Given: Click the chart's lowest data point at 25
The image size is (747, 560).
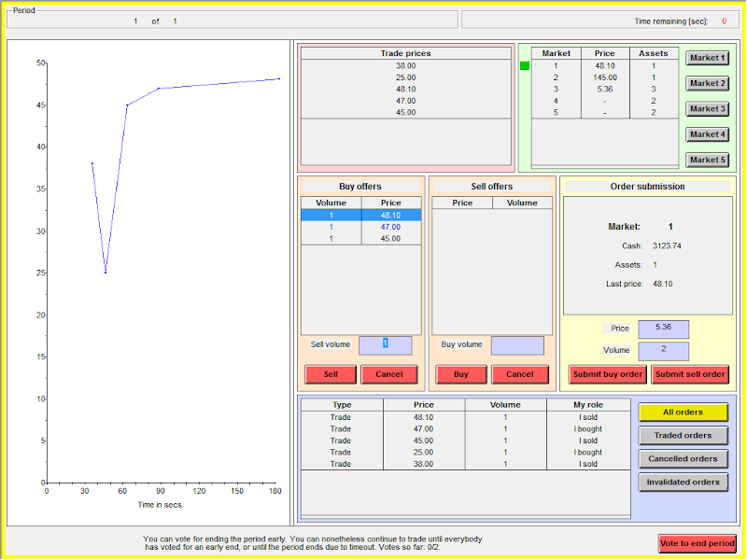Looking at the screenshot, I should 106,273.
